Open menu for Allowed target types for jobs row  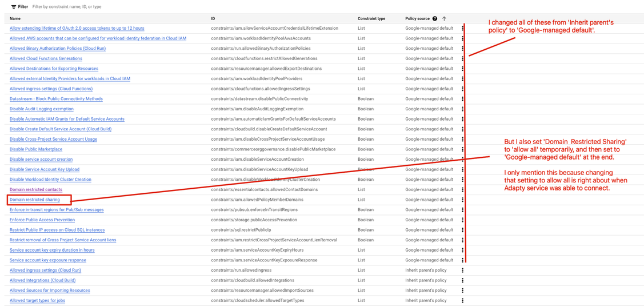coord(463,300)
